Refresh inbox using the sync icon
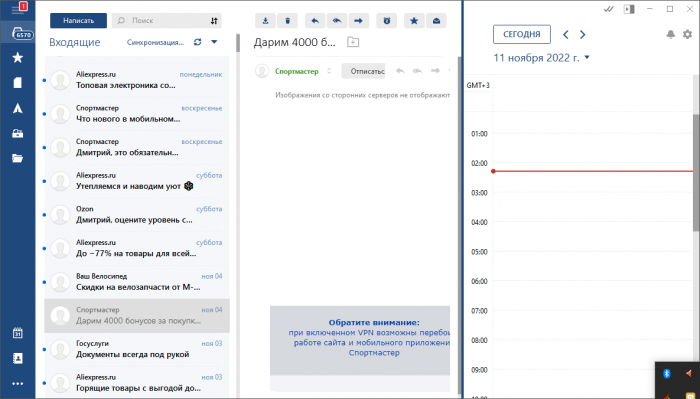The height and width of the screenshot is (399, 700). (x=197, y=42)
